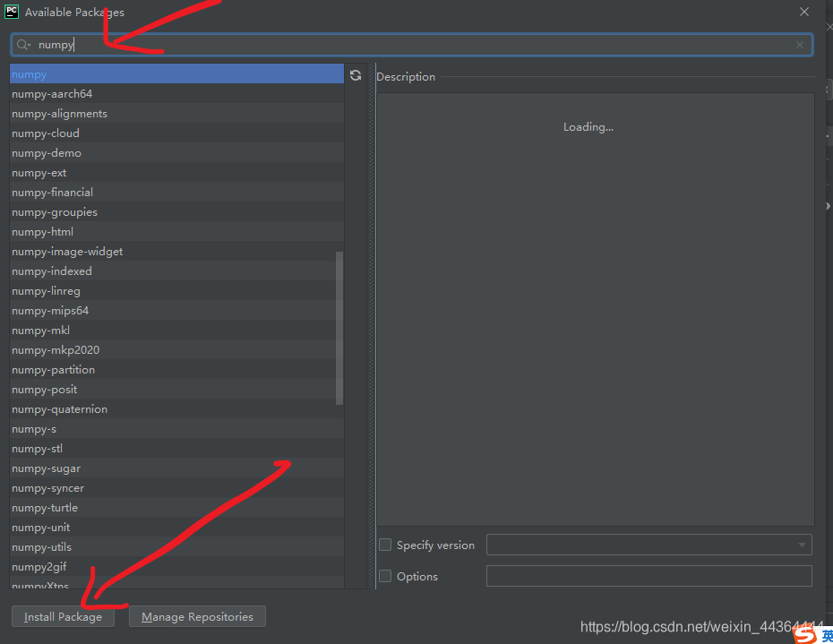This screenshot has height=644, width=833.
Task: Choose numpy-groupies in list
Action: point(177,212)
